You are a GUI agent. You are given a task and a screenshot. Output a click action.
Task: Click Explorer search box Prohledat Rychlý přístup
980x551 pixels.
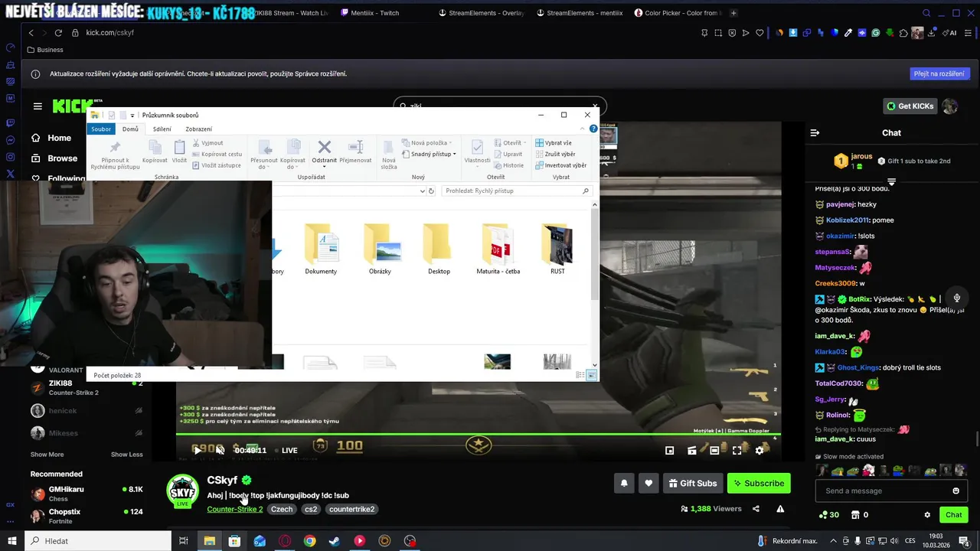click(x=518, y=191)
